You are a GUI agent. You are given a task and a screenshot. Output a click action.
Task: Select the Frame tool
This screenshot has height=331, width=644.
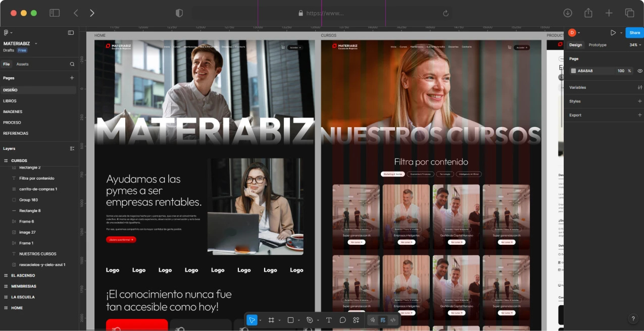271,320
